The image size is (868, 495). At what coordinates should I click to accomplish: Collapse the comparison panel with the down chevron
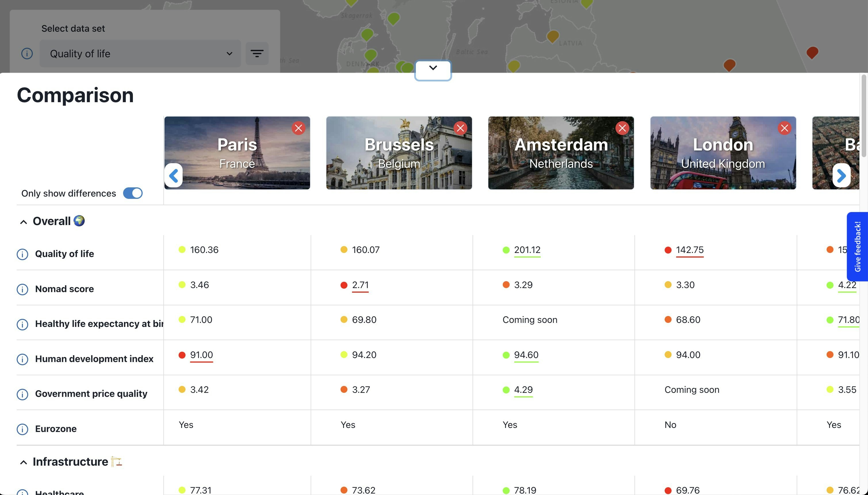[433, 71]
